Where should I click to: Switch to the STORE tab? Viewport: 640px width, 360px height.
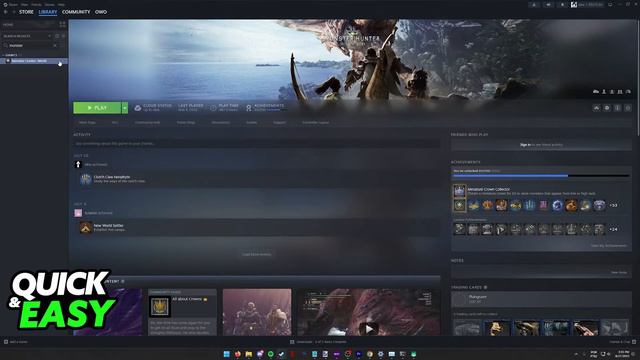coord(26,12)
